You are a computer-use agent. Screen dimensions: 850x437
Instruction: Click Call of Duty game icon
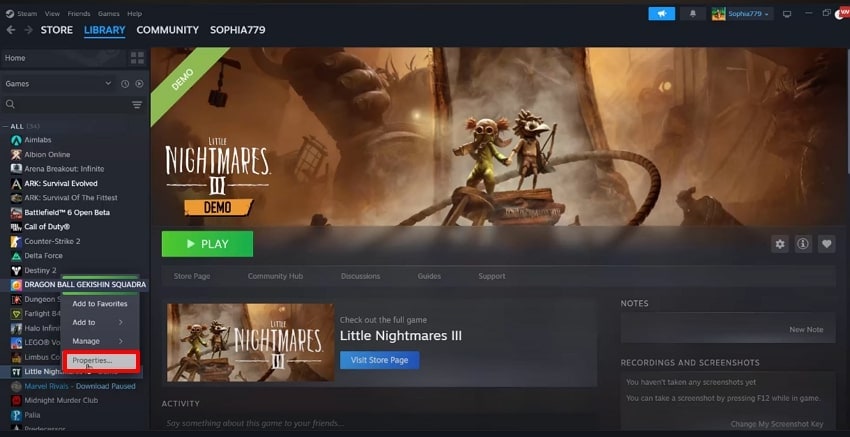(16, 227)
